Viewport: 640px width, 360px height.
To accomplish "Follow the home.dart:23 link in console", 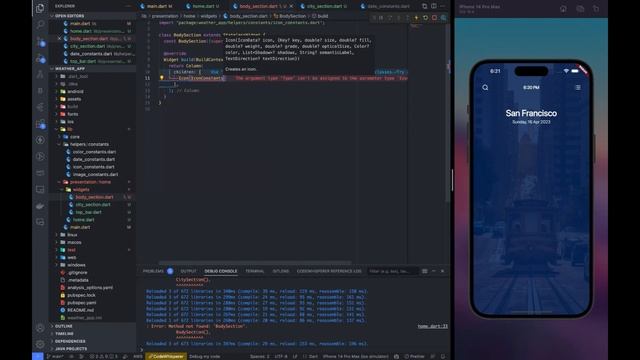I will pyautogui.click(x=432, y=326).
